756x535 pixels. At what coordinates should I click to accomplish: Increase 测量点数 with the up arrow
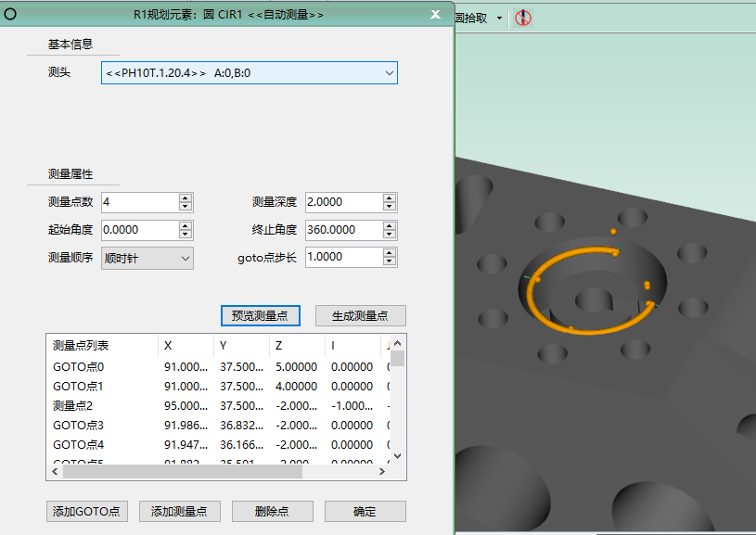186,197
